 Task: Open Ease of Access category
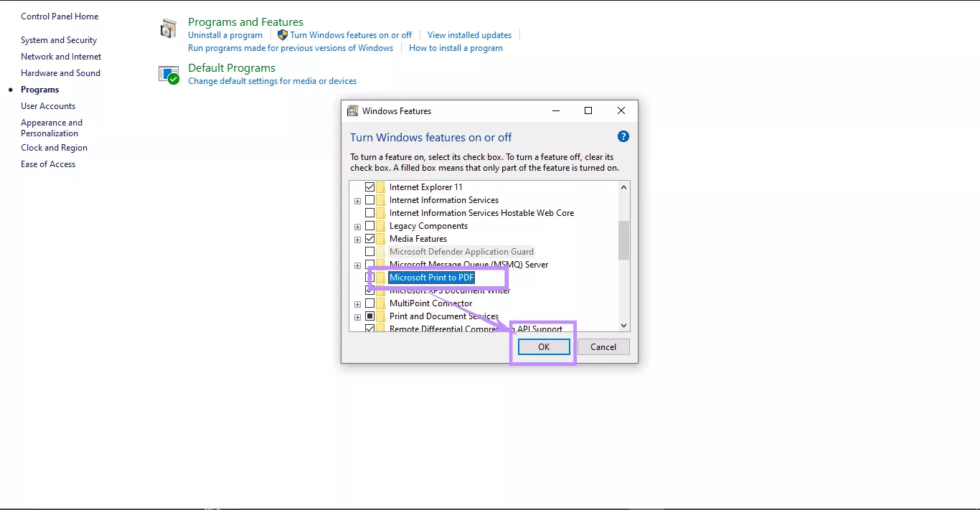(x=48, y=164)
